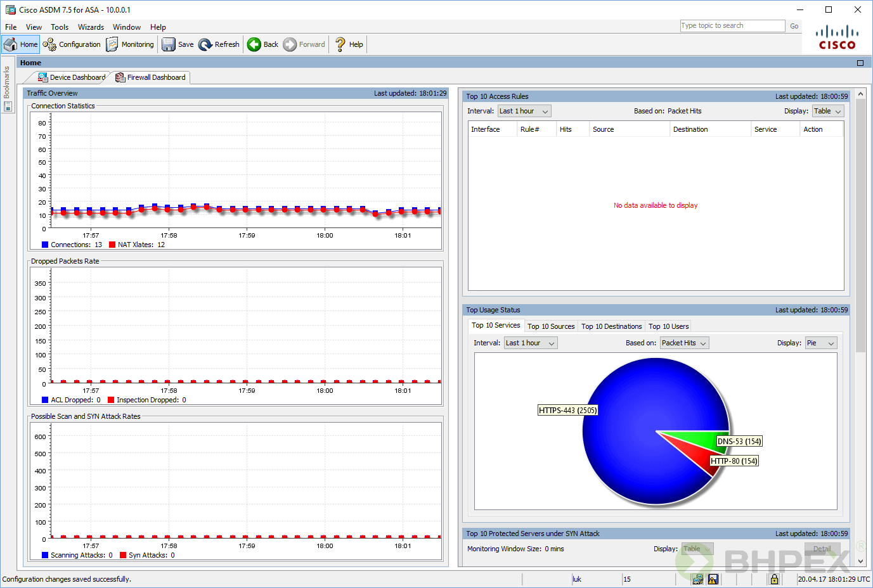
Task: Open Usage Status Display Pie dropdown
Action: [x=821, y=343]
